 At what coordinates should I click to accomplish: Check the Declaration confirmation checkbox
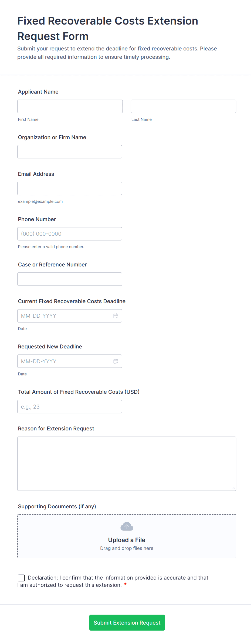(21, 578)
